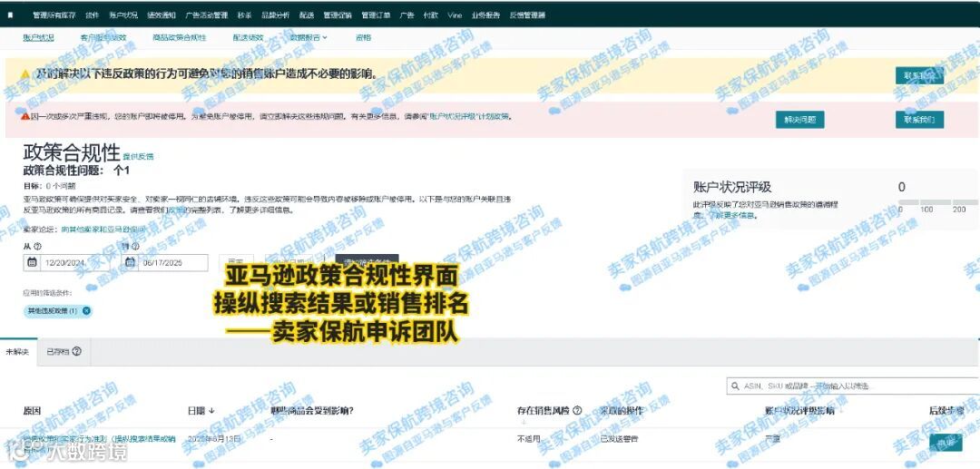Screen dimensions: 980x469
Task: Click search magnifier icon in ASIN filter box
Action: (735, 386)
